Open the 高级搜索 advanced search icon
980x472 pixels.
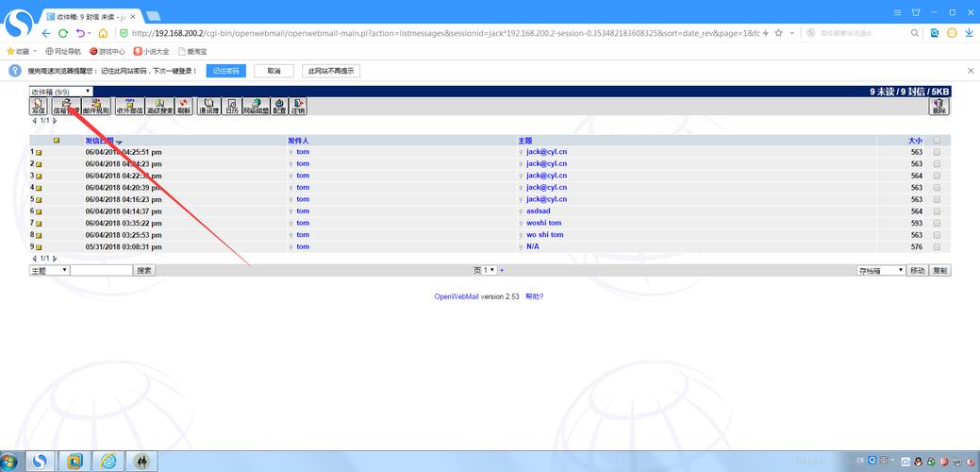159,107
